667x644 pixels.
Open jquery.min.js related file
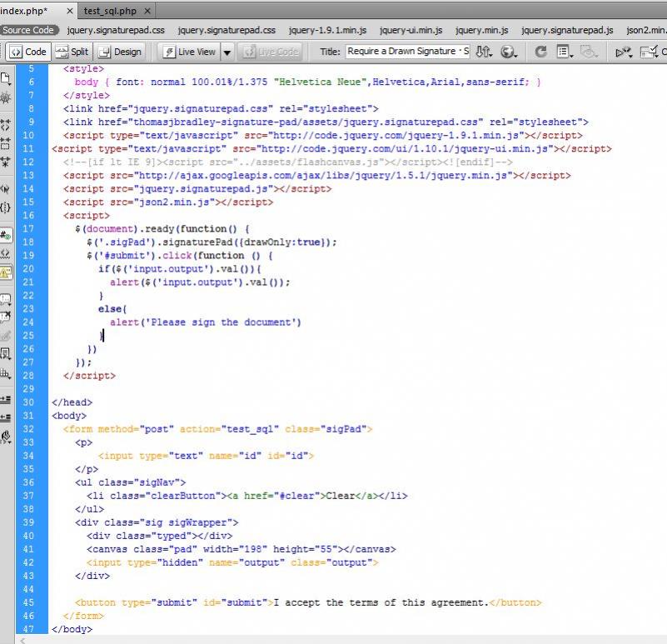pyautogui.click(x=481, y=30)
